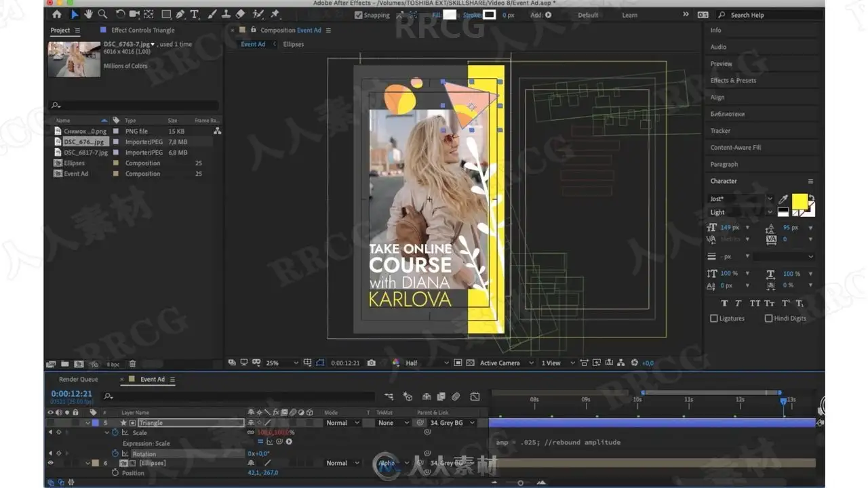Viewport: 868px width, 488px height.
Task: Select the Puppet Pin tool
Action: 275,14
